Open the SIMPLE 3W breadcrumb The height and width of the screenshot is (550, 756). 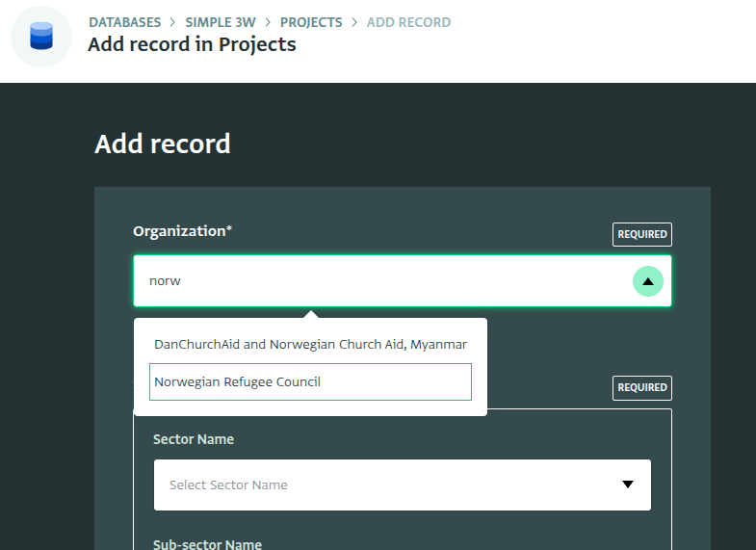[x=221, y=22]
